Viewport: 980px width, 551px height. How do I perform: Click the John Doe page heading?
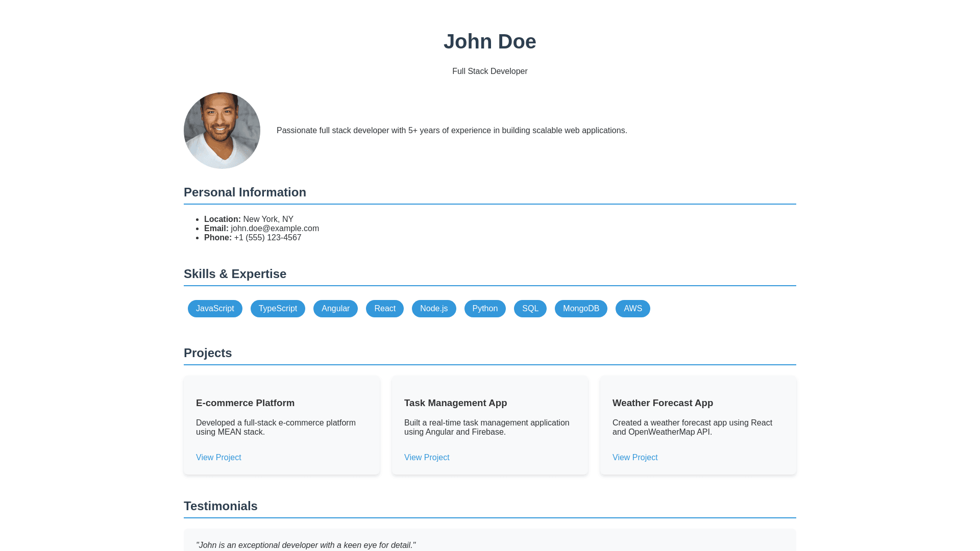pyautogui.click(x=489, y=42)
